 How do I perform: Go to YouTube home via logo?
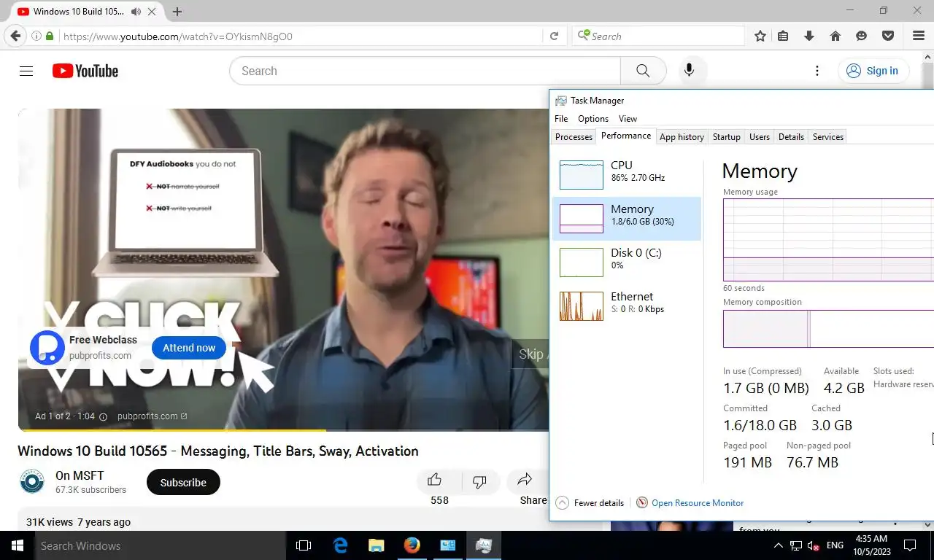(x=85, y=71)
